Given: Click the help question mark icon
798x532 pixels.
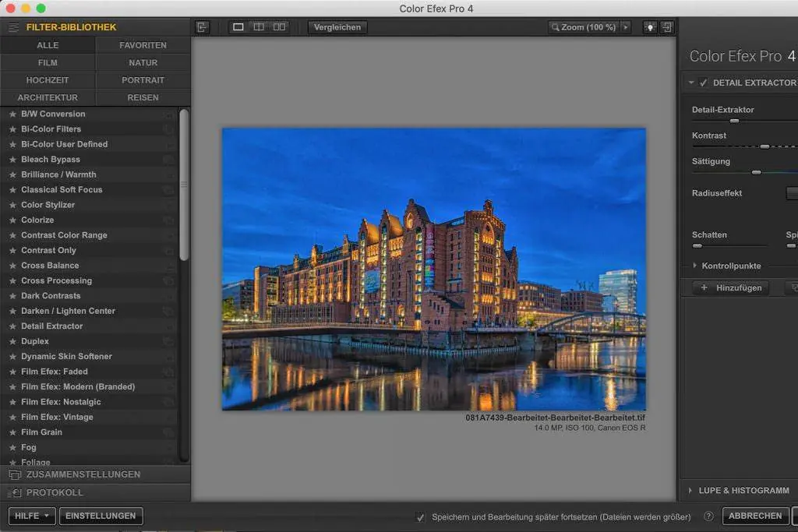Looking at the screenshot, I should [708, 516].
